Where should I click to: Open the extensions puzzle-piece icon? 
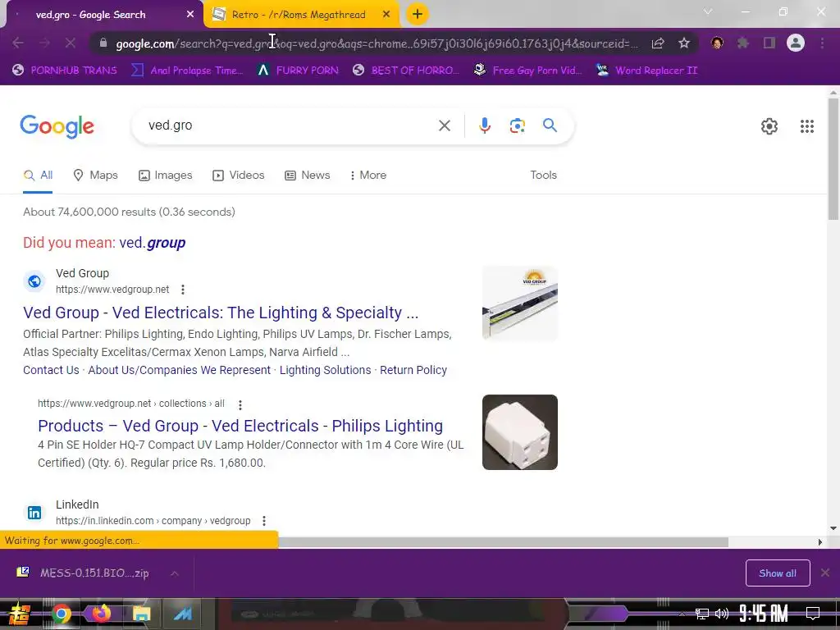(742, 43)
